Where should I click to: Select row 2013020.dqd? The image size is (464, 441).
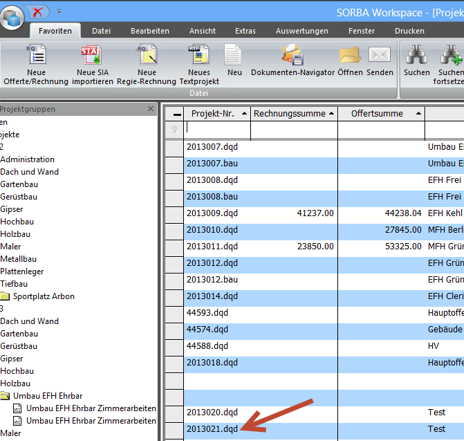tap(212, 413)
